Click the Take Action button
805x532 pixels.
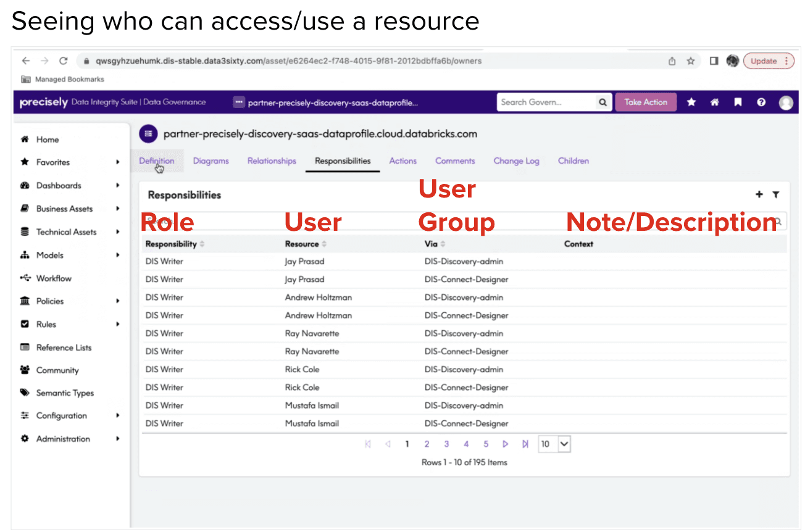(x=646, y=102)
